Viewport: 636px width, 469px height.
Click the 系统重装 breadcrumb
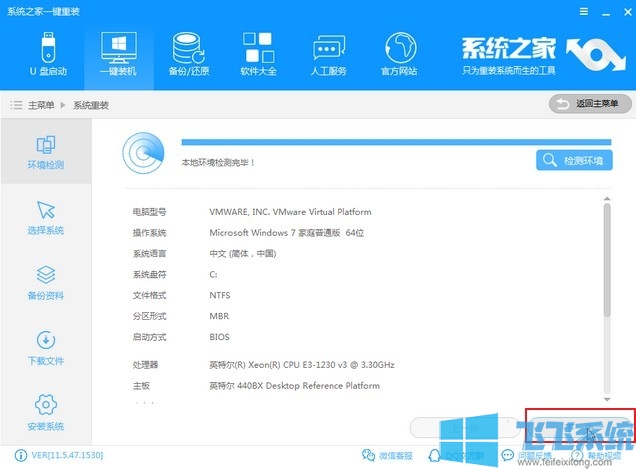tap(91, 105)
